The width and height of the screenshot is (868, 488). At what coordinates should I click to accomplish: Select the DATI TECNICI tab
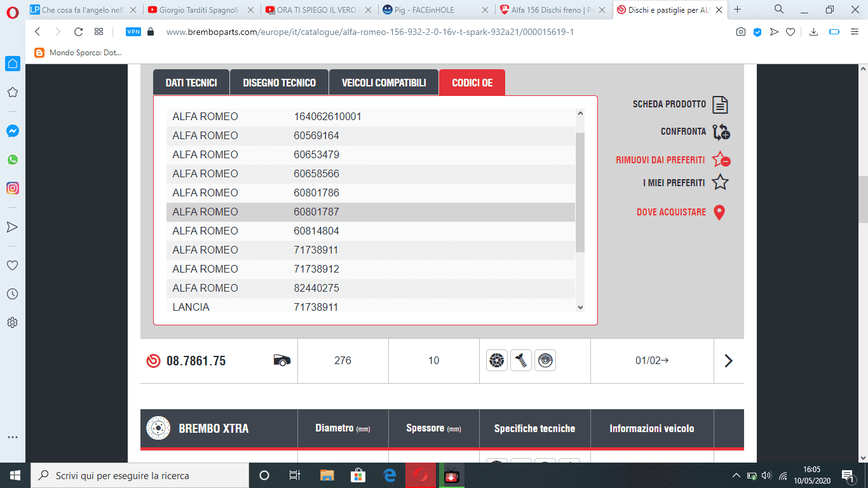coord(191,83)
